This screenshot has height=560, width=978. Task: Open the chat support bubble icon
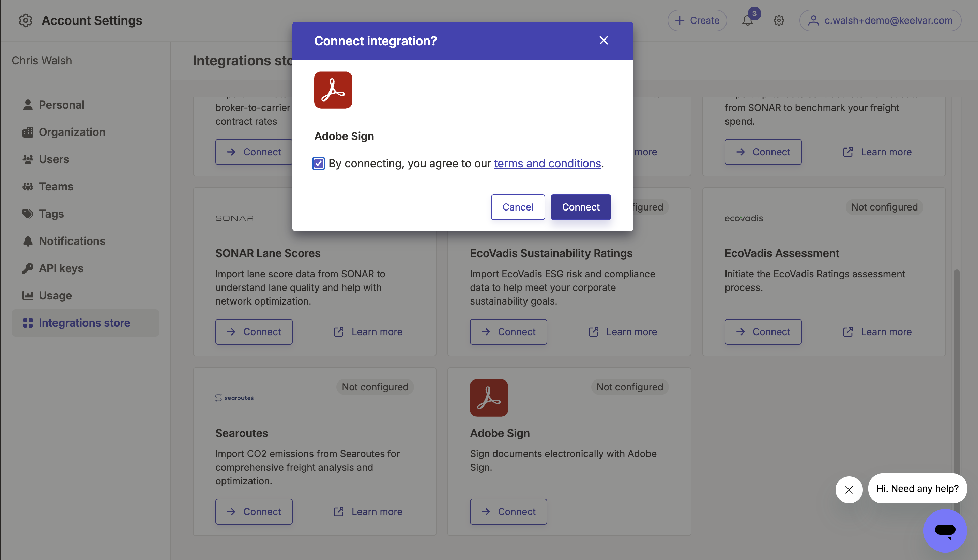click(x=945, y=530)
